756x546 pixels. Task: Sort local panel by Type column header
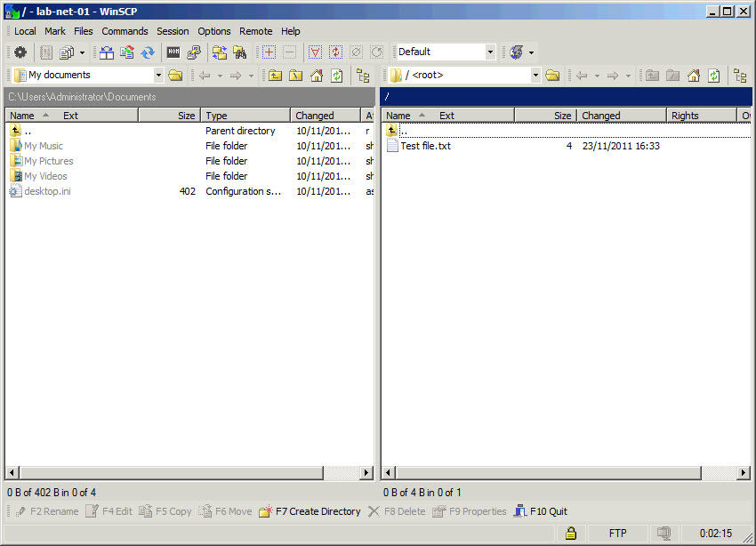coord(245,116)
